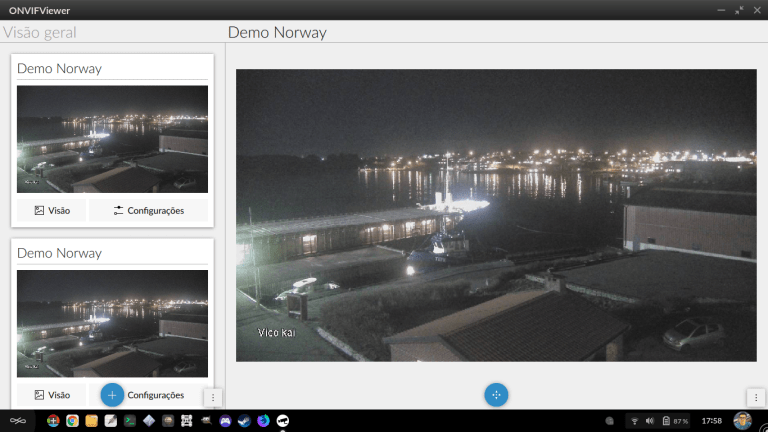Open the user avatar menu in taskbar
Image resolution: width=768 pixels, height=432 pixels.
coord(742,421)
